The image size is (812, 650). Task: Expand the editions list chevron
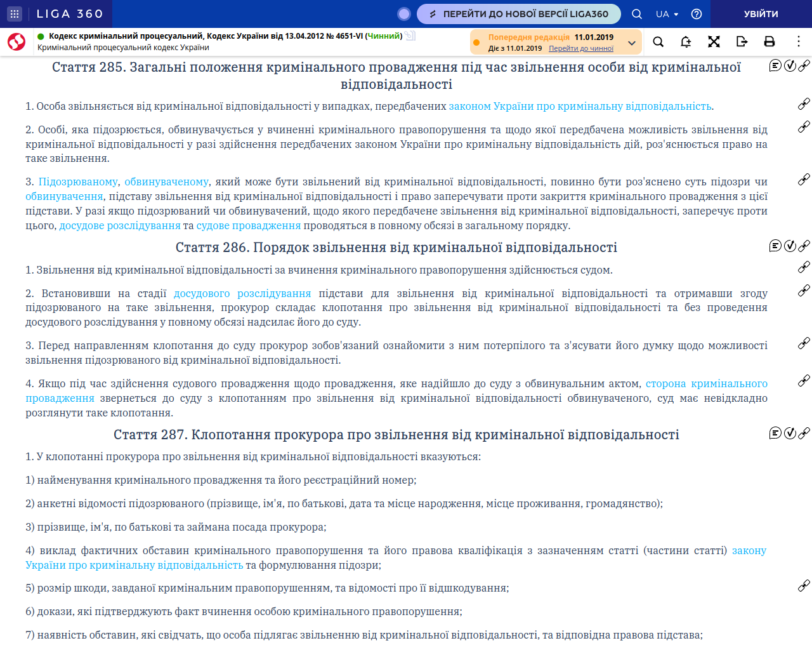pyautogui.click(x=632, y=43)
